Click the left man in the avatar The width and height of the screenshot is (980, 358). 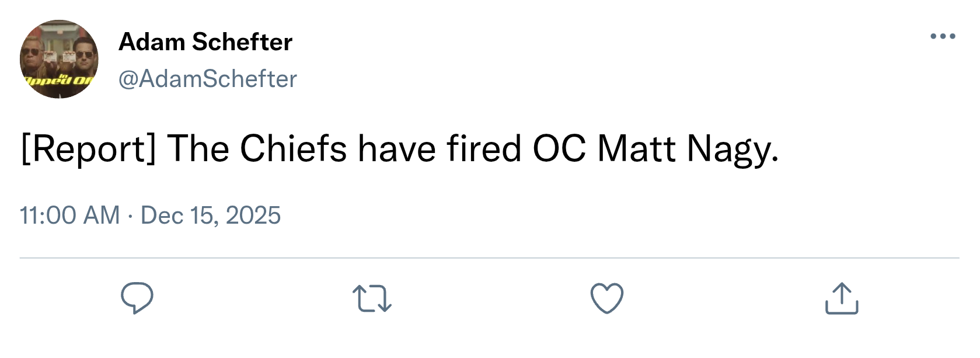35,56
